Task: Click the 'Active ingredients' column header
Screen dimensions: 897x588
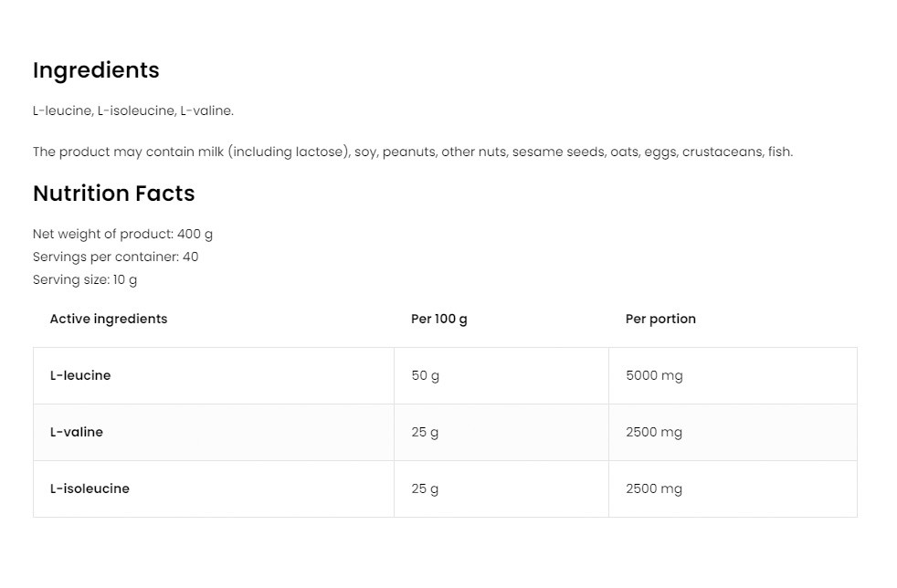Action: 109,319
